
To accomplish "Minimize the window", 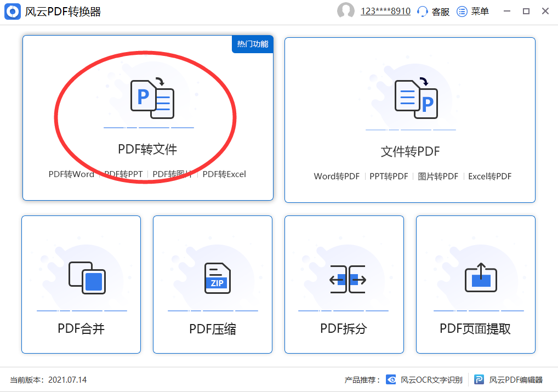I will click(507, 12).
